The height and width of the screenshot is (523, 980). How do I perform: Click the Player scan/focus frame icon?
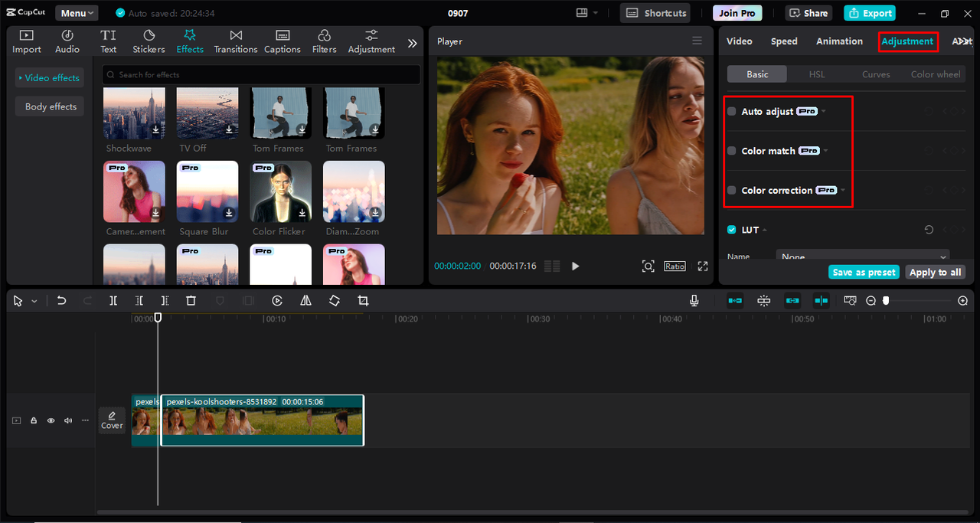[x=648, y=266]
